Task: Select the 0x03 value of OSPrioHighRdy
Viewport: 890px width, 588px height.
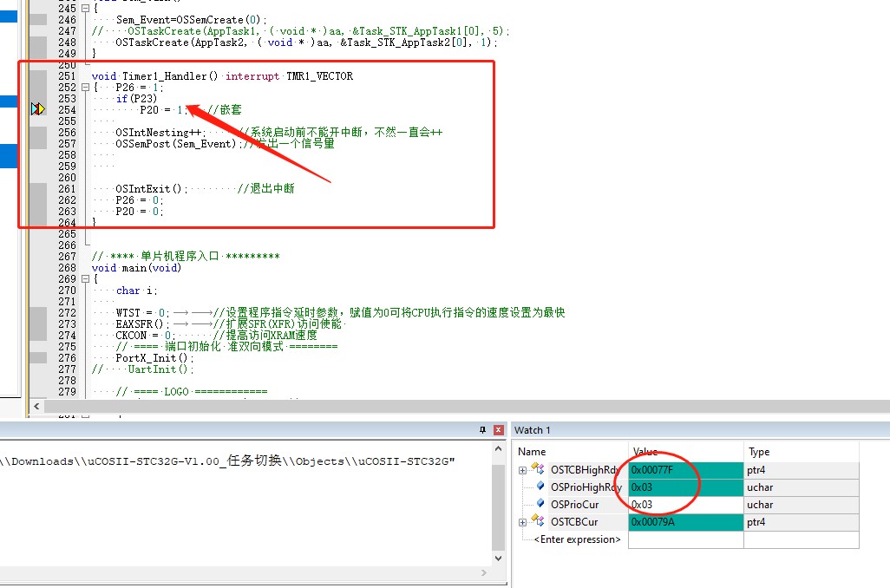Action: tap(685, 487)
